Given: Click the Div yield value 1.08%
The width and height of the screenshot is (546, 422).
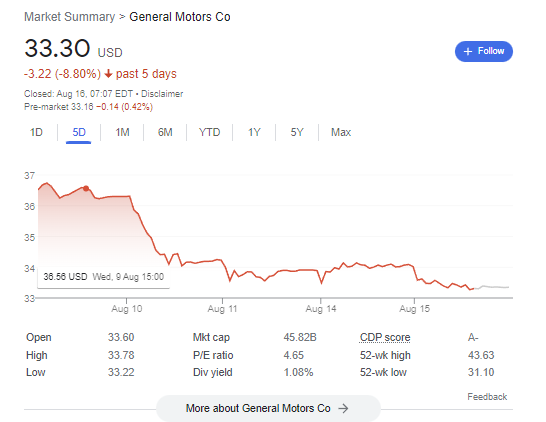Looking at the screenshot, I should 298,372.
